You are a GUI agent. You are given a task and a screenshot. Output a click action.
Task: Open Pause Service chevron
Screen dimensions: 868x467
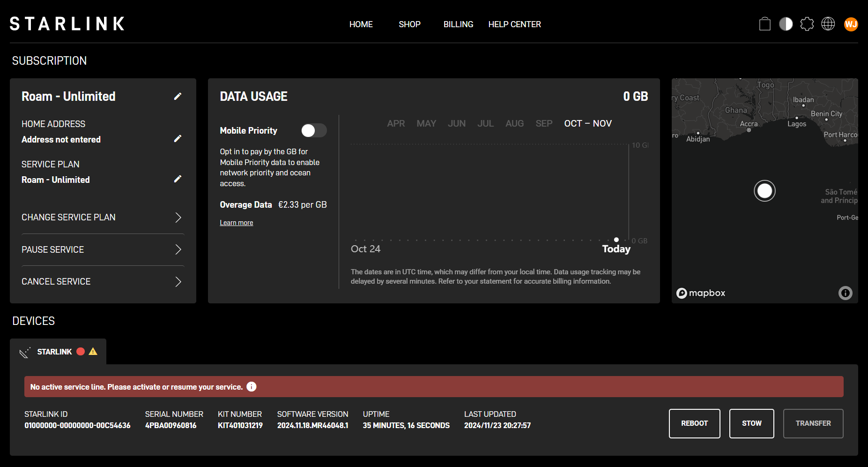coord(178,249)
